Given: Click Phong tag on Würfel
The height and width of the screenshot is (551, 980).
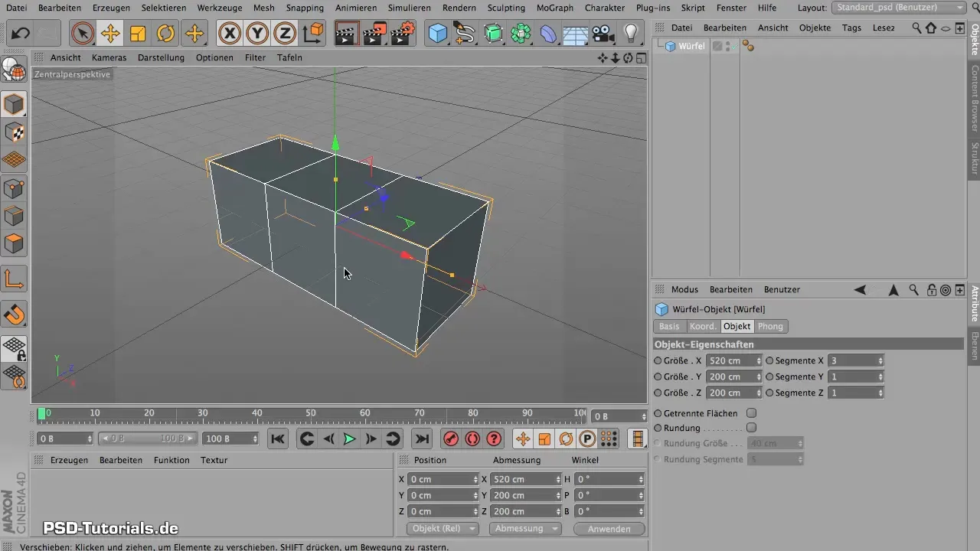Looking at the screenshot, I should (x=748, y=46).
